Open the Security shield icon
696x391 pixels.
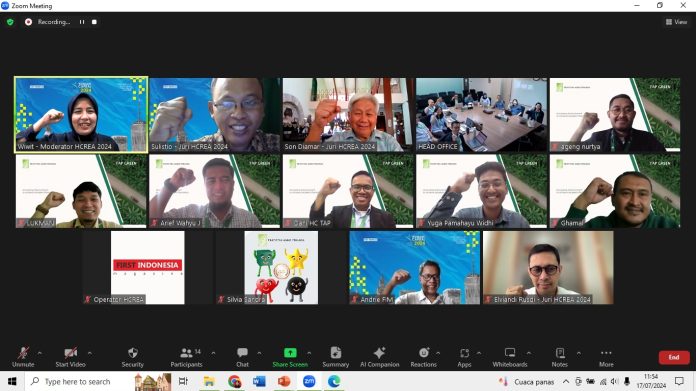pyautogui.click(x=132, y=353)
